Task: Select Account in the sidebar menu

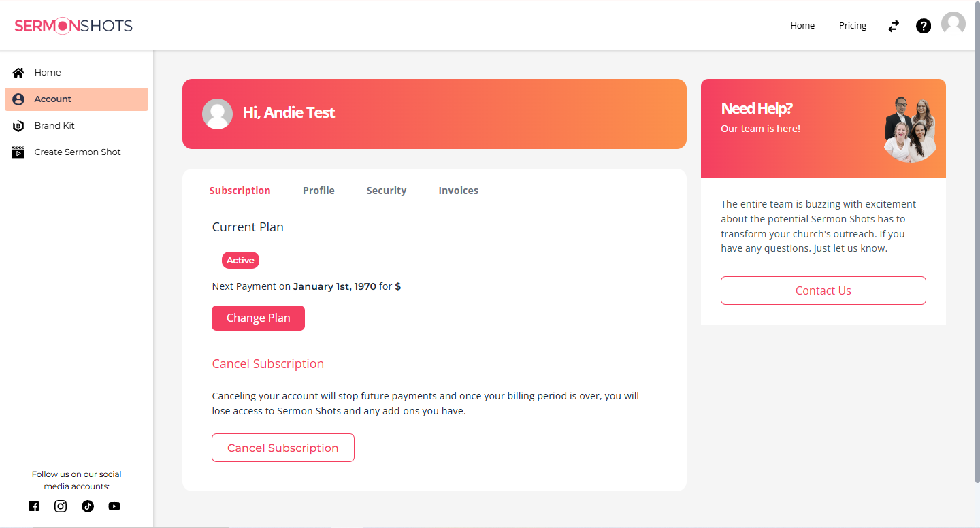Action: click(x=76, y=99)
